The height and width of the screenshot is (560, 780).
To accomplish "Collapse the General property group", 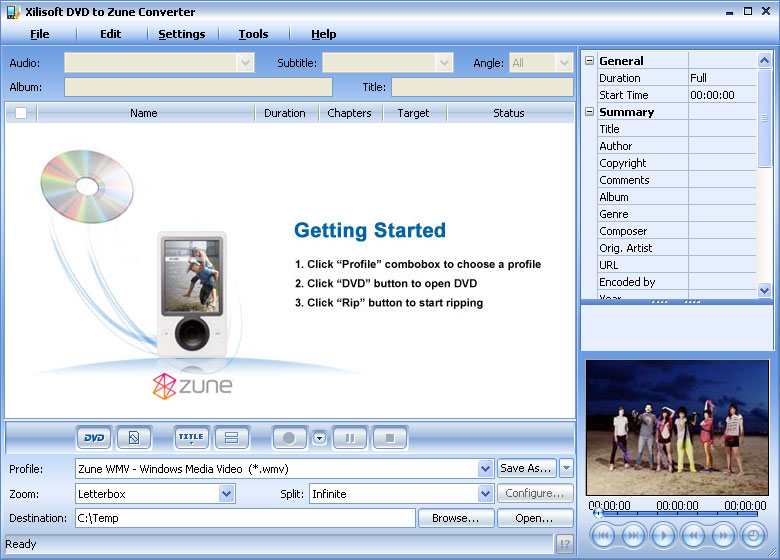I will click(590, 61).
